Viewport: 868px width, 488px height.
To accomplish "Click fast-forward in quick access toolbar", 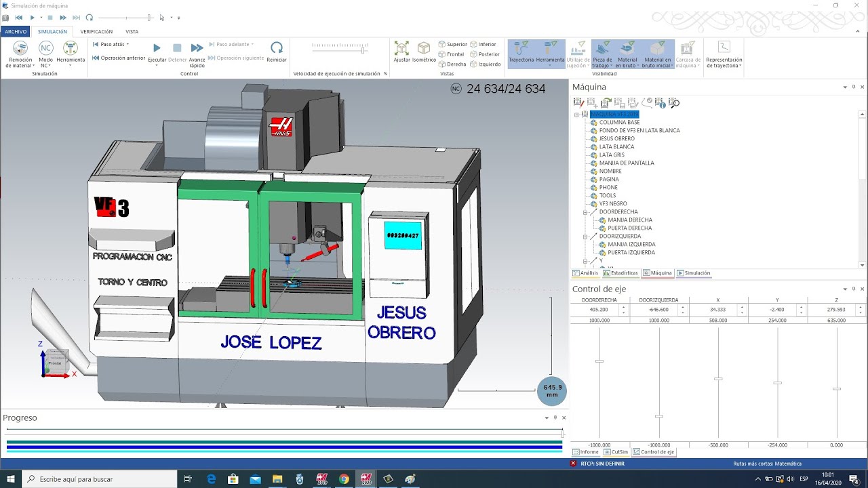I will tap(63, 18).
